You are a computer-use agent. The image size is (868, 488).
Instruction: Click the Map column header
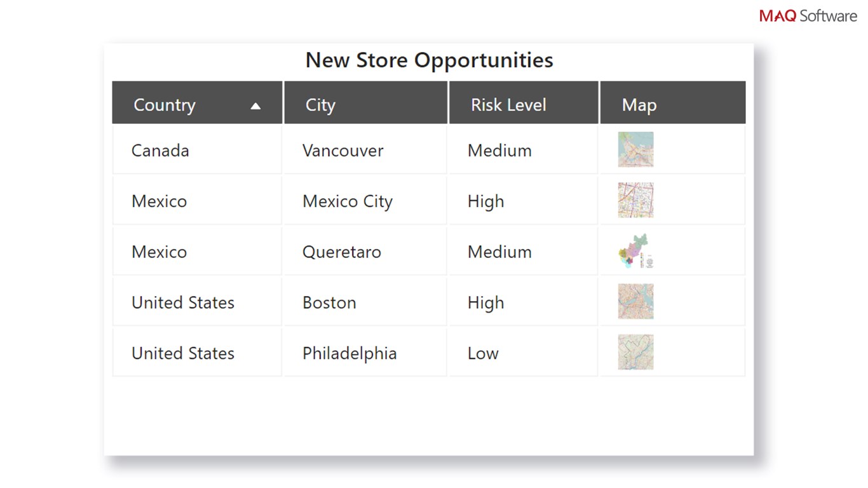639,105
